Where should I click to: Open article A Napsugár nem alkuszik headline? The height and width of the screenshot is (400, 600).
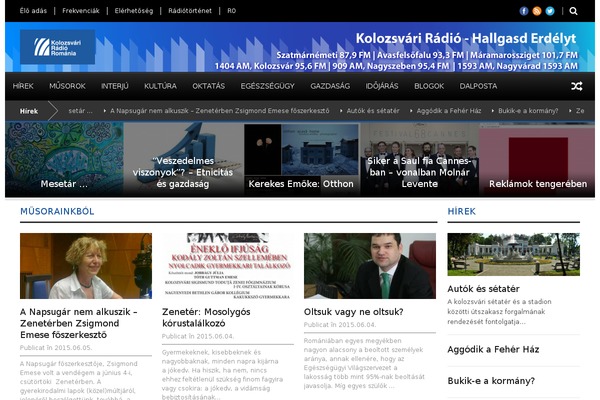point(78,323)
